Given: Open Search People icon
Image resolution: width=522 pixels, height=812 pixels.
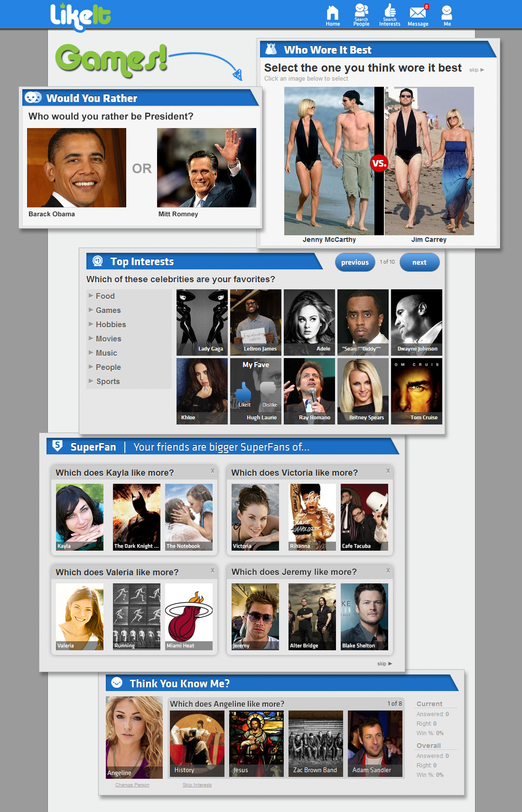Looking at the screenshot, I should (361, 15).
